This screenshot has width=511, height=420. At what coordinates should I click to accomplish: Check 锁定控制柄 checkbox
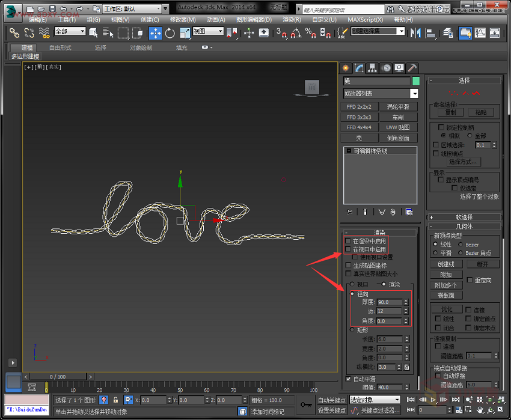[441, 127]
